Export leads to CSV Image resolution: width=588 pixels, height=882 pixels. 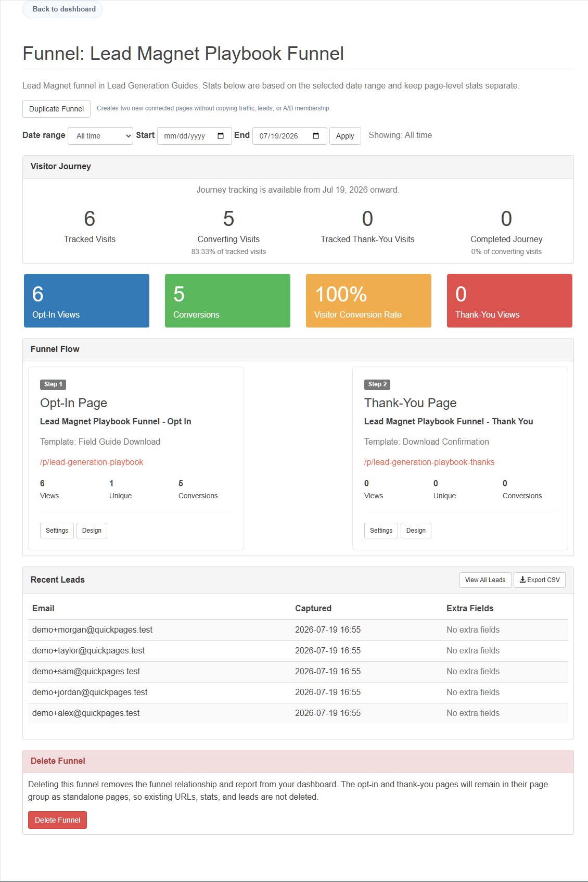540,580
